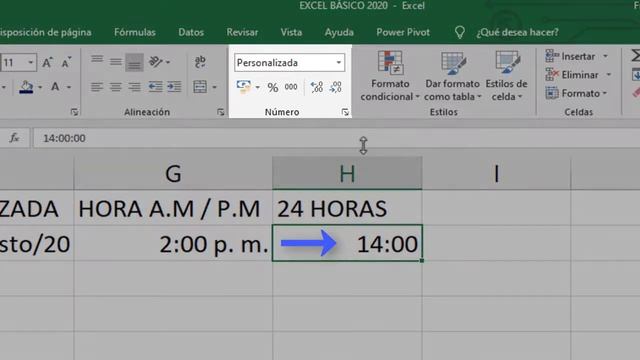Open the Revisar tab

(x=242, y=32)
